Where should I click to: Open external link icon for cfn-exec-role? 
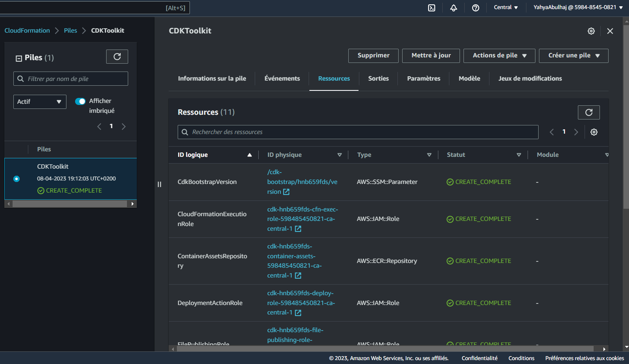coord(298,229)
